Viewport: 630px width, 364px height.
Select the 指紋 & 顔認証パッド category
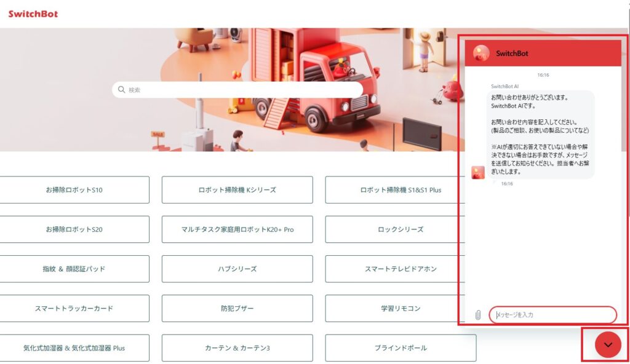point(74,269)
